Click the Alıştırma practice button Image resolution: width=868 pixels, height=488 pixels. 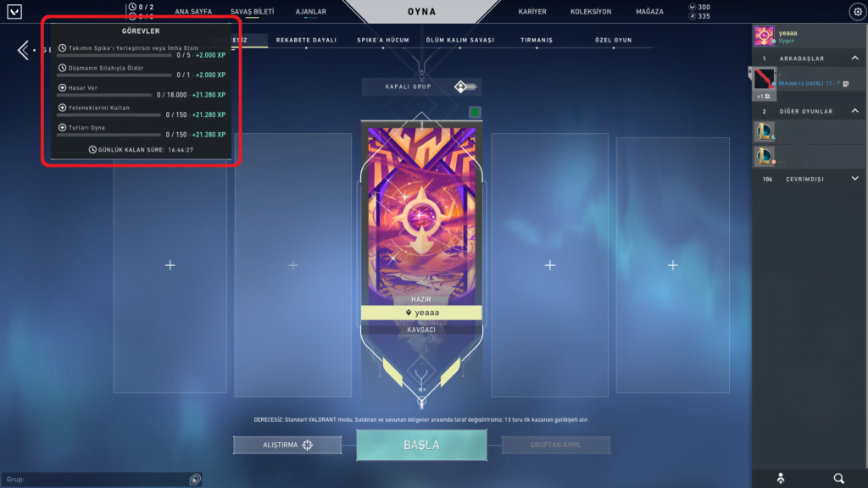pos(287,445)
